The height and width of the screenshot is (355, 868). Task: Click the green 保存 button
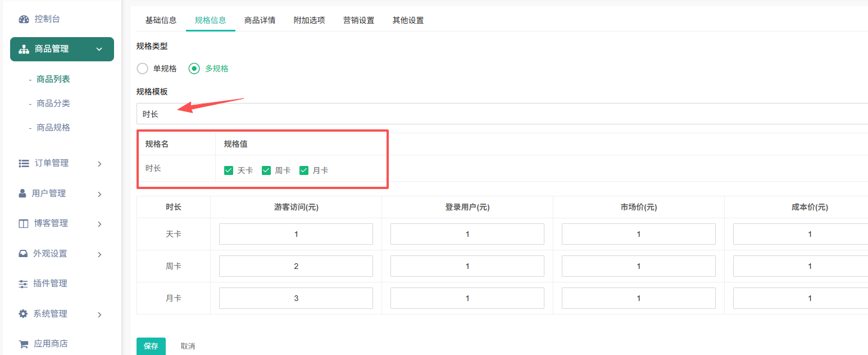click(151, 346)
